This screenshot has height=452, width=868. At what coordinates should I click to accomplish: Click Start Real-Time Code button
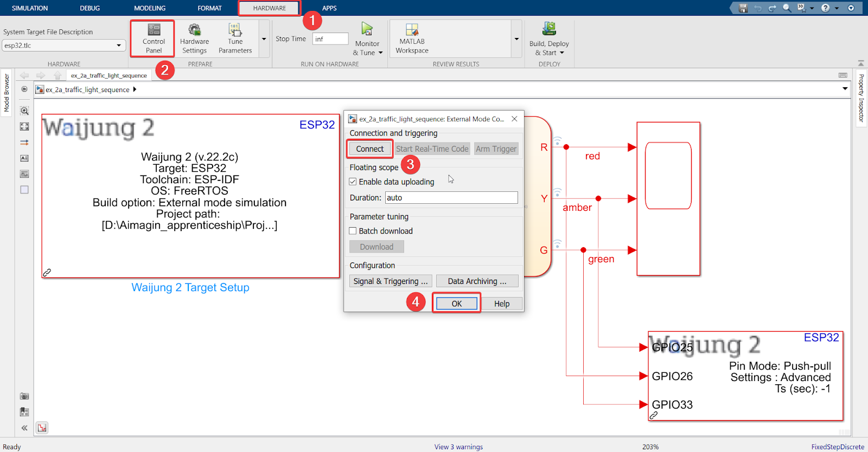coord(432,149)
